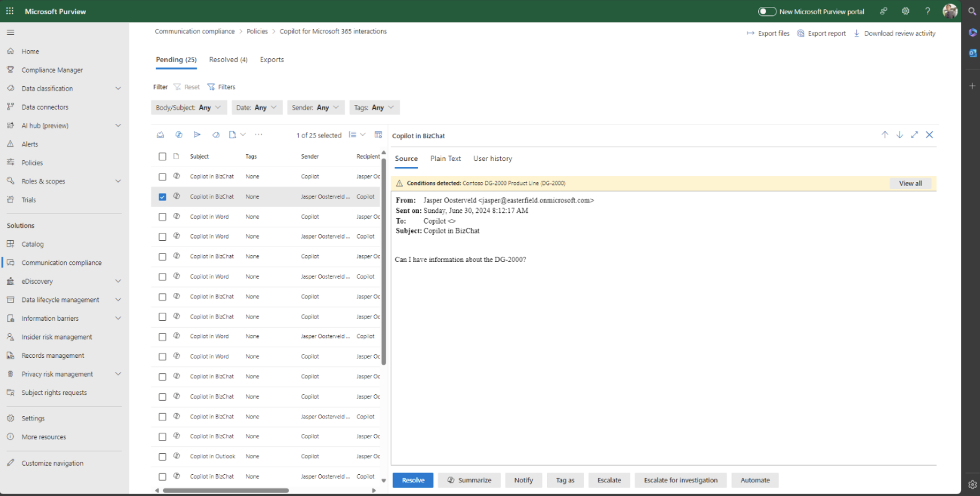Click the Tag as button

(565, 481)
